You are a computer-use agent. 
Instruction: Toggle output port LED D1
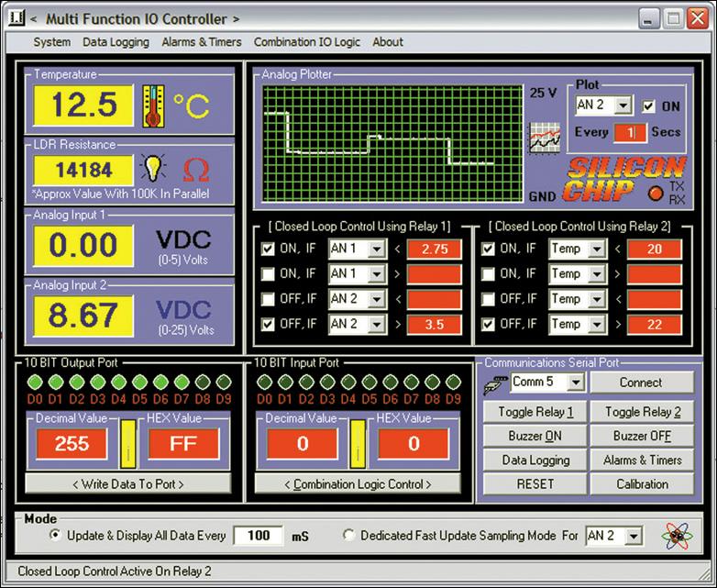click(56, 383)
